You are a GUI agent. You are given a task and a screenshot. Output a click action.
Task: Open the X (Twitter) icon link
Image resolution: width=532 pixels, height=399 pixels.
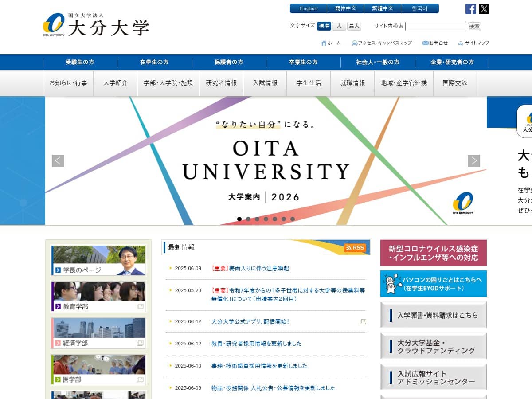pyautogui.click(x=484, y=9)
